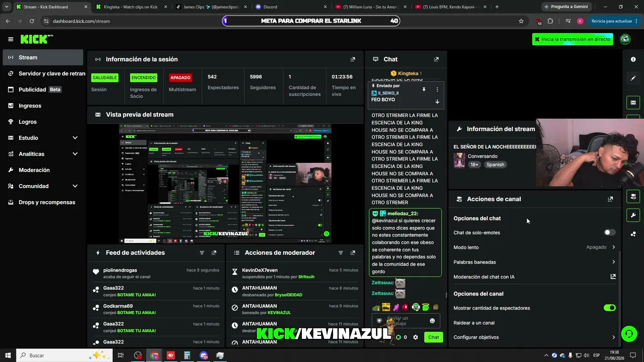Click the Windows taskbar search box

64,355
